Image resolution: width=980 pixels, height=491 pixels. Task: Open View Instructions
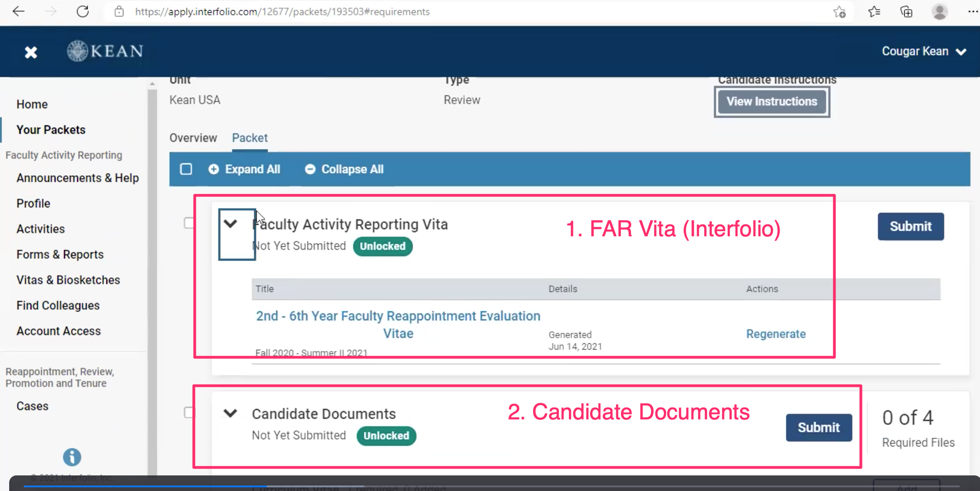point(772,101)
